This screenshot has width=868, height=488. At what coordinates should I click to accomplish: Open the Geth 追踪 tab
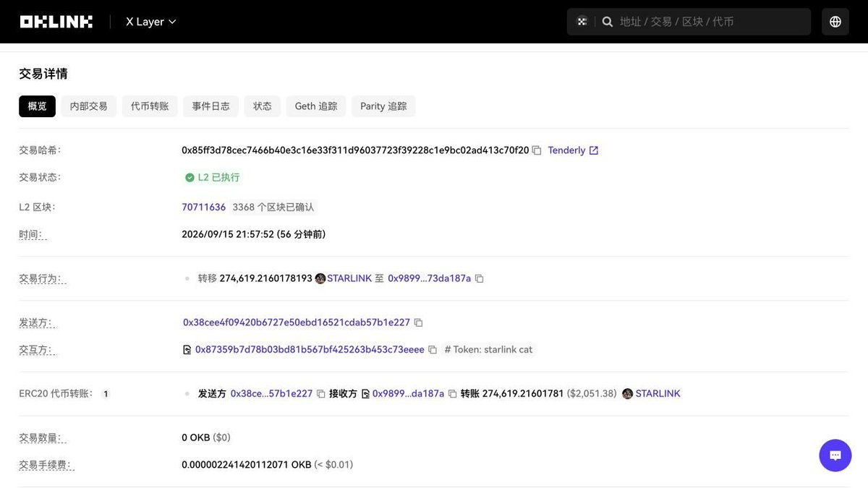tap(316, 106)
